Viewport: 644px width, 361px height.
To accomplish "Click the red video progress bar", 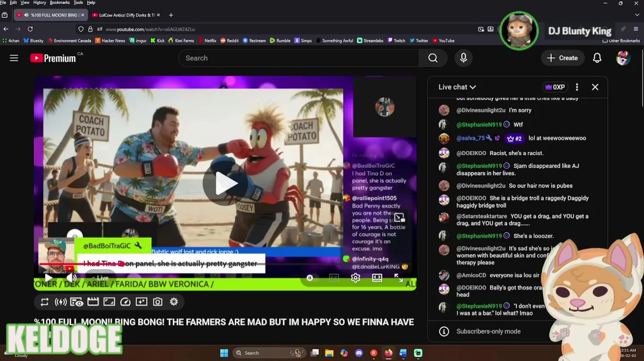I will [x=80, y=264].
